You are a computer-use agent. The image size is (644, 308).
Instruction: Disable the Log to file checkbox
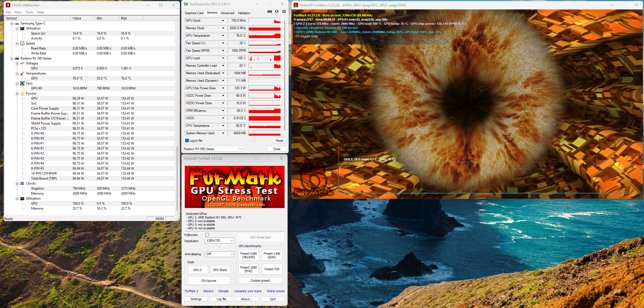(x=187, y=141)
